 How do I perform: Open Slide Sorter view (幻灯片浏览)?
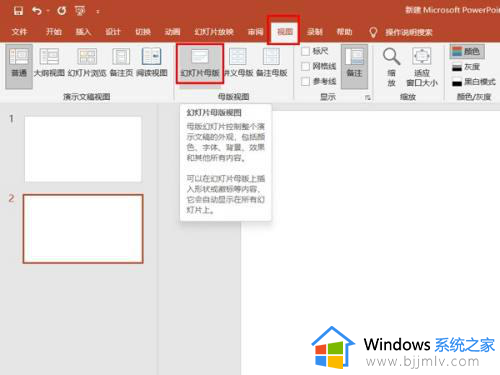[87, 63]
